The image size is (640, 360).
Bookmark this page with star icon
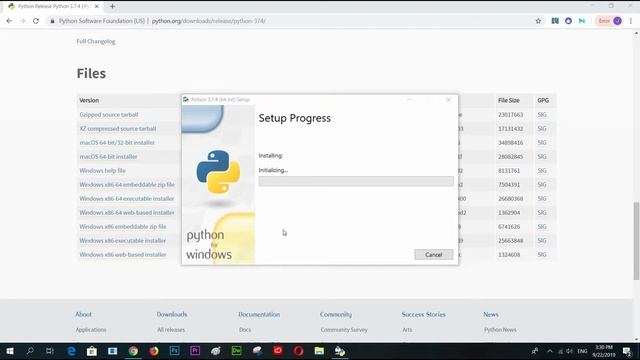(x=538, y=21)
